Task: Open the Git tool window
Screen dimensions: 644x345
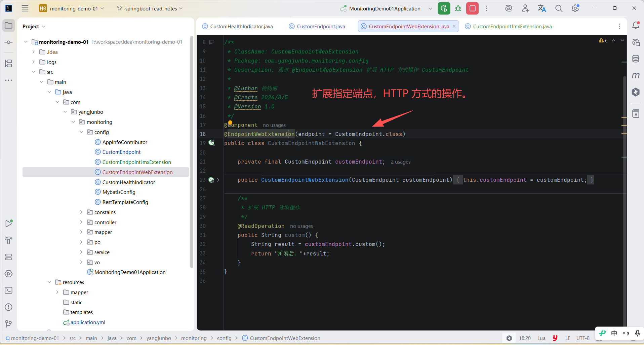Action: tap(9, 324)
